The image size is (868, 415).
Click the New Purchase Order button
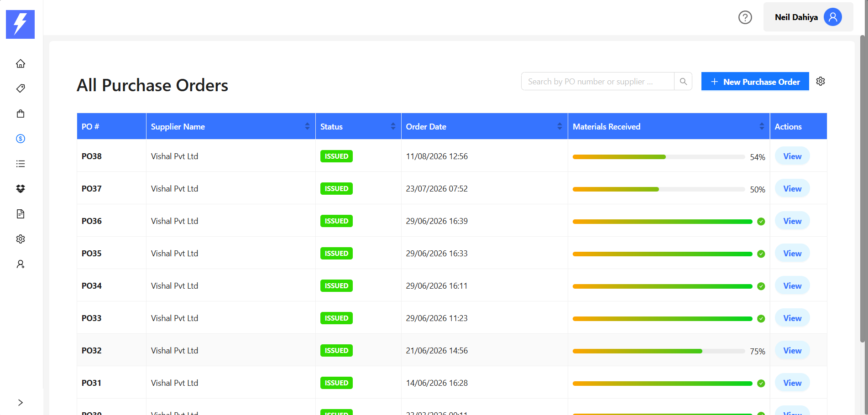point(755,81)
